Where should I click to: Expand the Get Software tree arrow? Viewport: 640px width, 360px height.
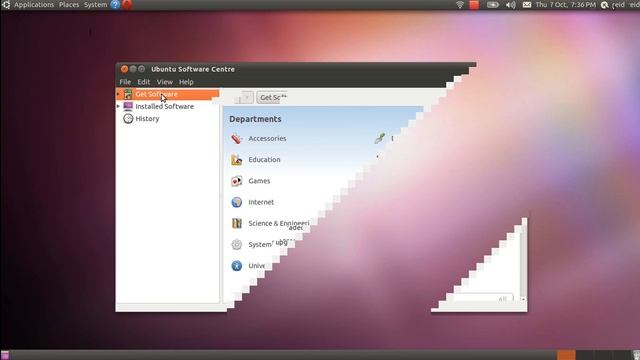(x=118, y=94)
